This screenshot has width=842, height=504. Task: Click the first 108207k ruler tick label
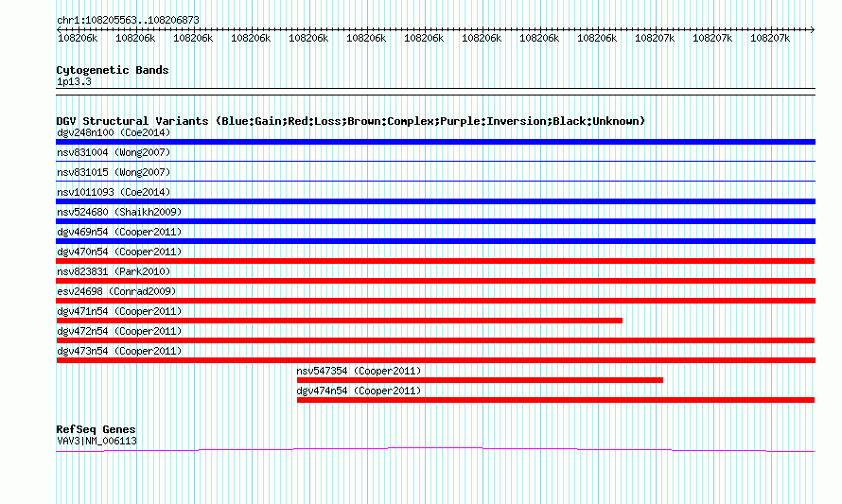point(655,38)
